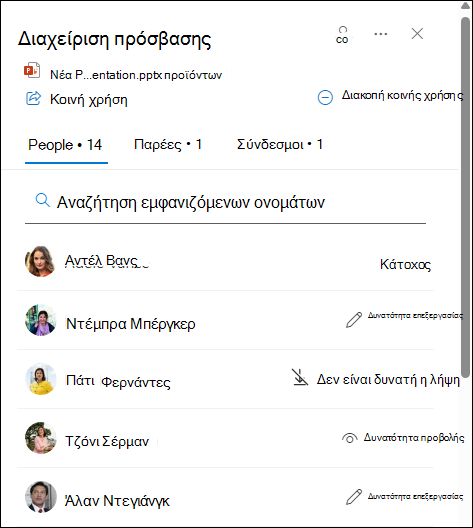This screenshot has width=473, height=528.
Task: Focus the Αναζήτηση εμφανιζόμενων ονομάτων search field
Action: pos(225,203)
